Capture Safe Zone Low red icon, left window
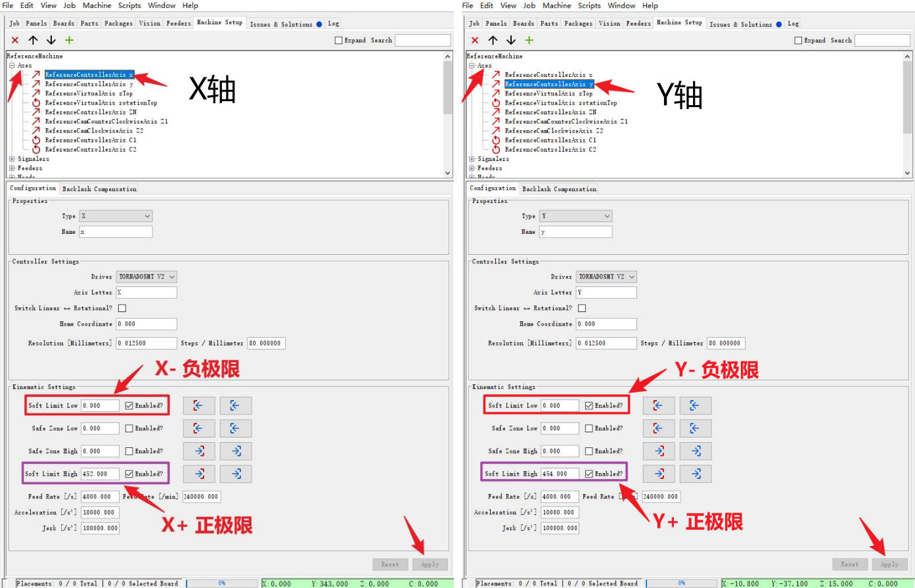Screen dimensions: 915x588 198,428
